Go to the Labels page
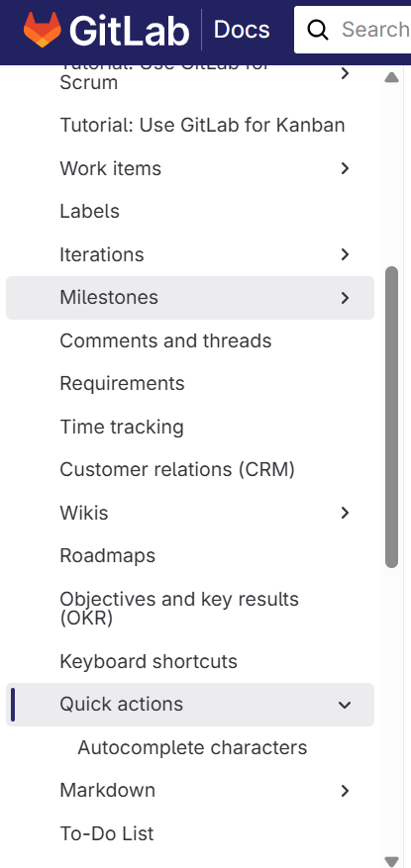 point(90,211)
